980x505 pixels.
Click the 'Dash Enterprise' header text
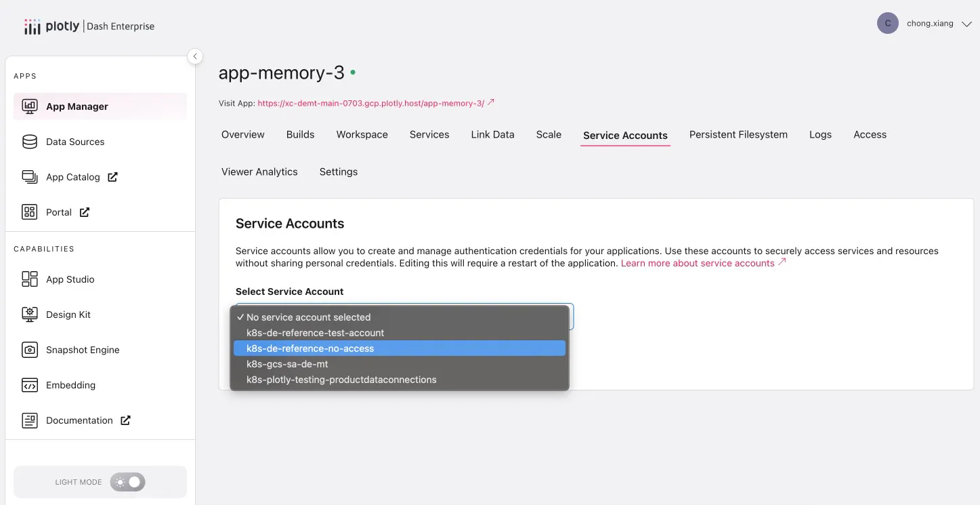121,26
